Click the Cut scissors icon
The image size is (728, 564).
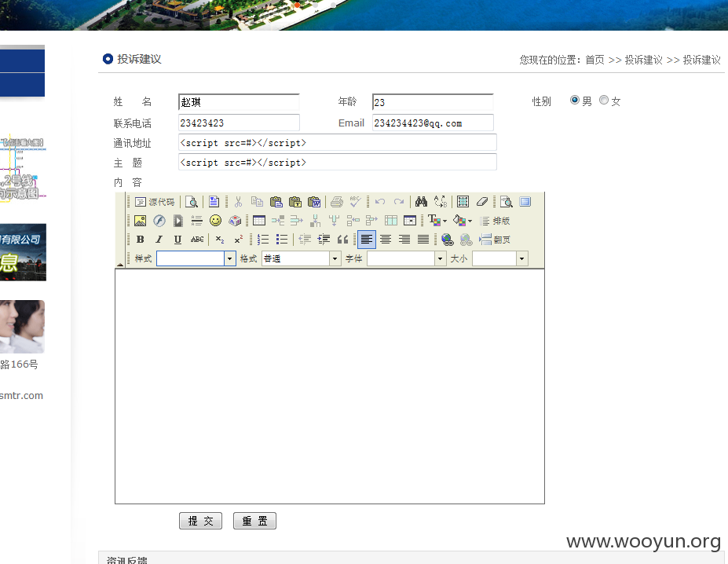click(x=238, y=202)
